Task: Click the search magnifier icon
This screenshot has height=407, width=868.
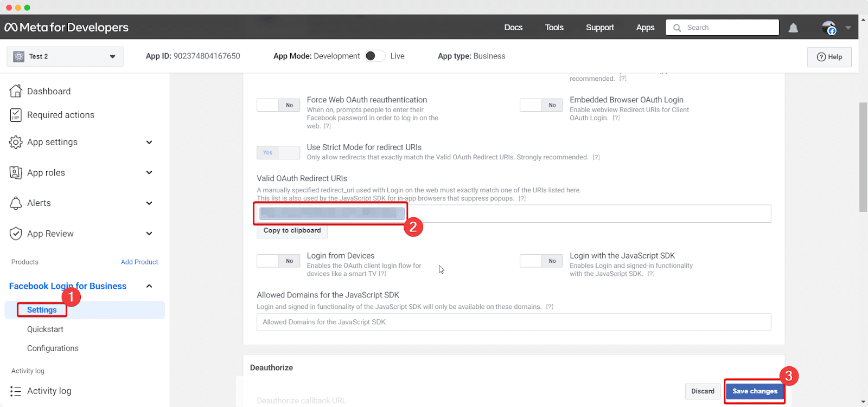Action: (677, 28)
